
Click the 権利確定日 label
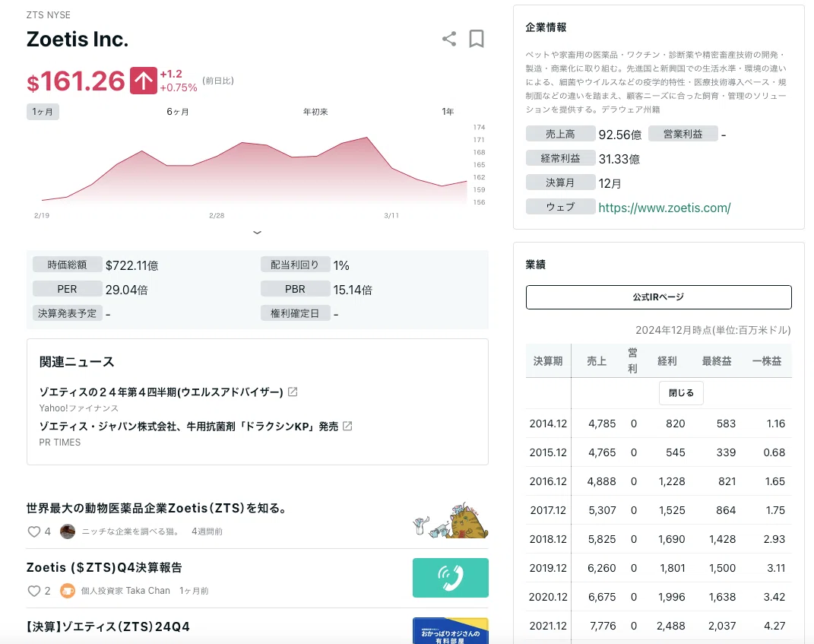295,313
